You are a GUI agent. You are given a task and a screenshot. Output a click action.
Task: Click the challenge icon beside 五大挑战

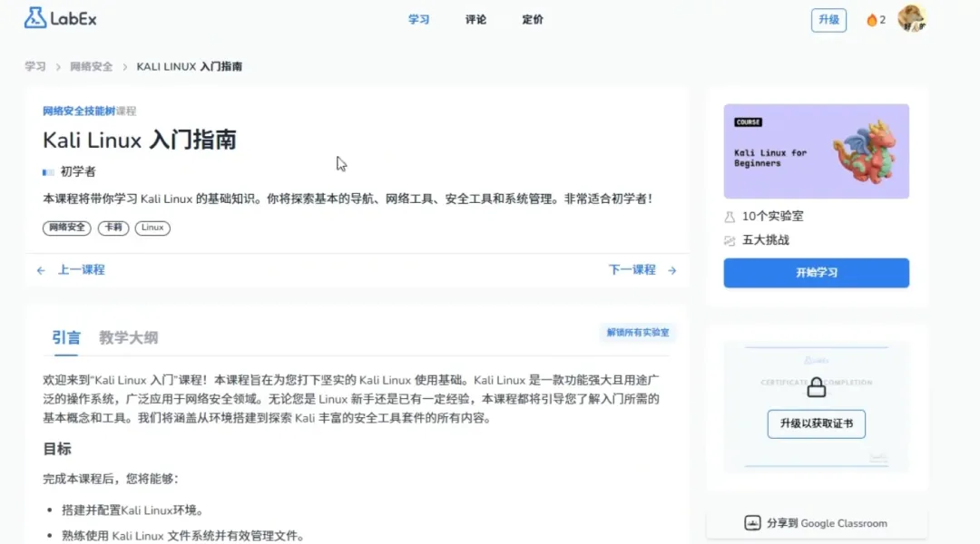coord(730,240)
